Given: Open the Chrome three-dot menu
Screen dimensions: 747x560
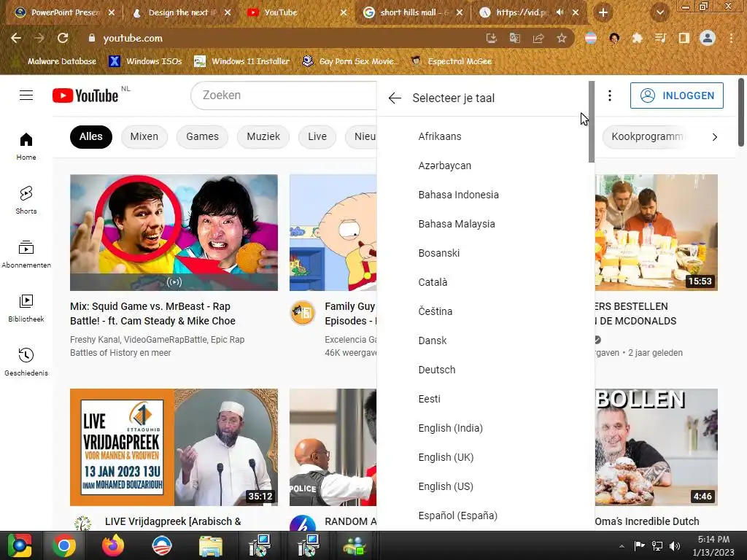Looking at the screenshot, I should click(x=731, y=38).
